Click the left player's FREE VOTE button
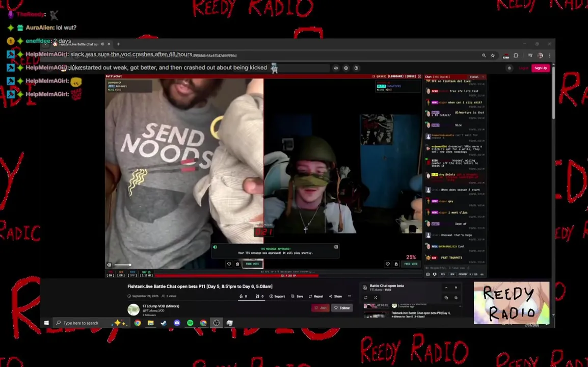 (252, 264)
